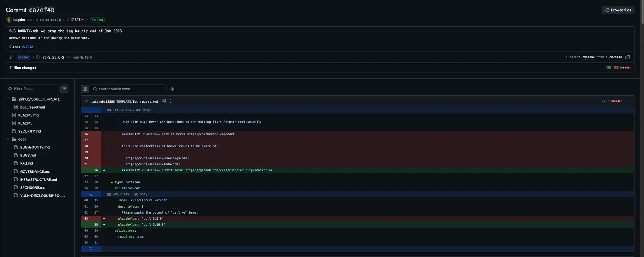Screen dimensions: 644x257
Task: Open the bug_report.yml more options menu
Action: point(628,101)
